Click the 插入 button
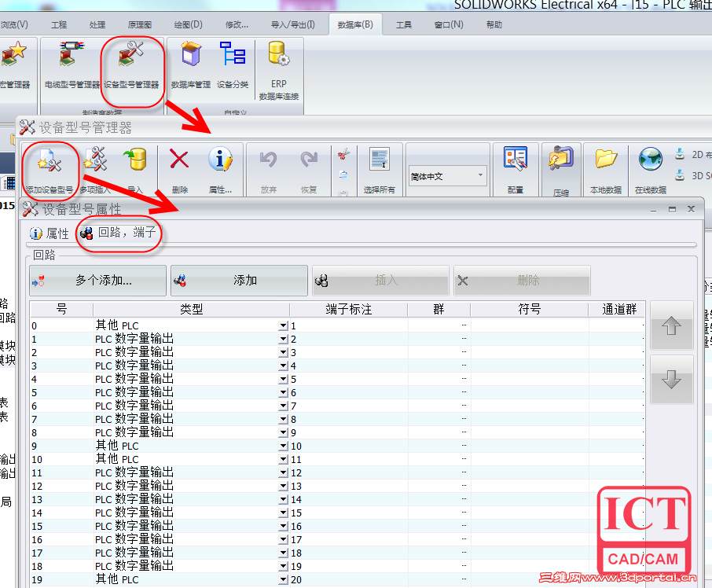The image size is (712, 588). (380, 281)
